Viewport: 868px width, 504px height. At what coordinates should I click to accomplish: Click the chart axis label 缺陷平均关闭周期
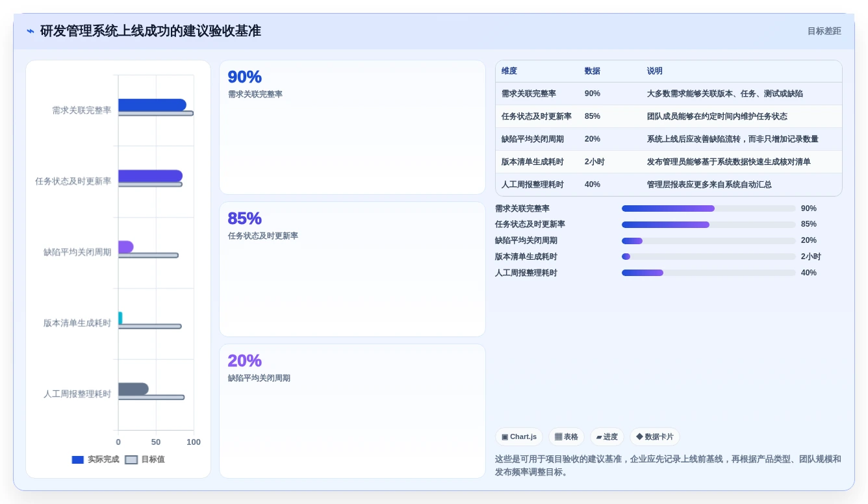click(x=77, y=252)
